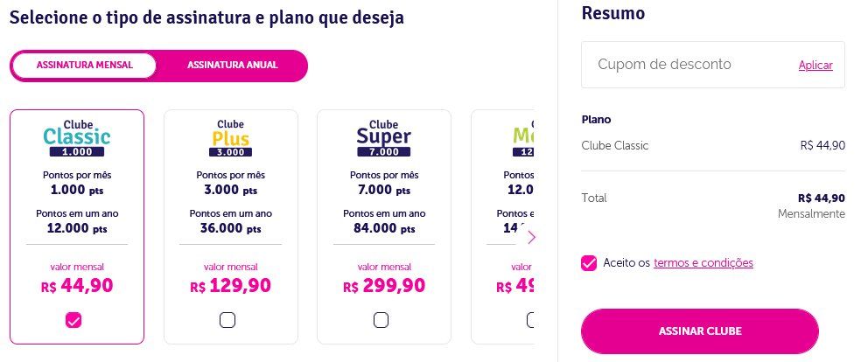The height and width of the screenshot is (362, 868).
Task: Click the Clube Super logo
Action: point(383,138)
